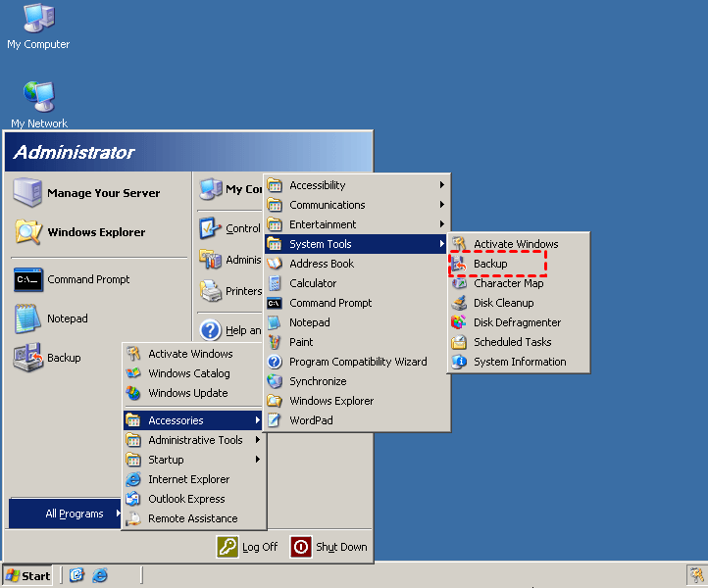Launch Disk Defragmenter from System Tools

(x=517, y=322)
